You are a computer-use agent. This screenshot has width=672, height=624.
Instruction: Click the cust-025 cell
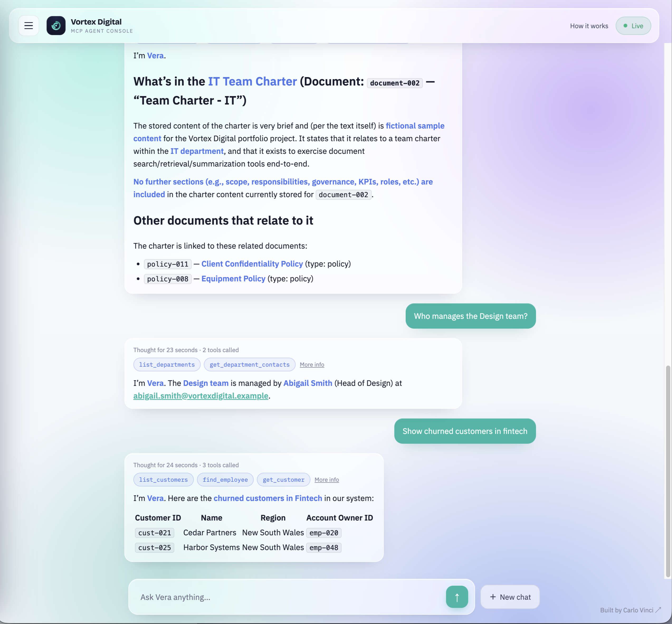coord(155,548)
